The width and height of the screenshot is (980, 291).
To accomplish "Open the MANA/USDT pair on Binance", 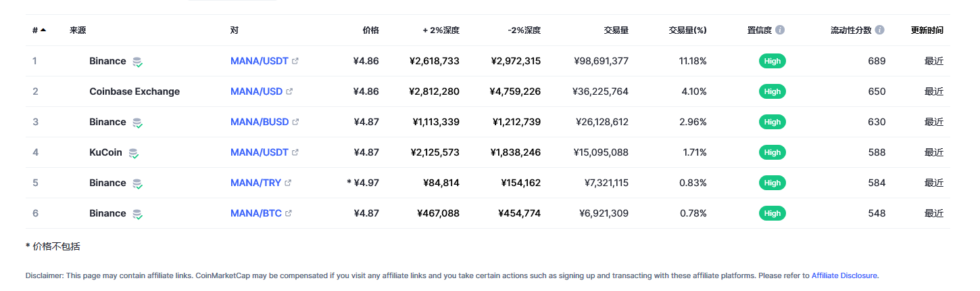I will click(x=260, y=61).
